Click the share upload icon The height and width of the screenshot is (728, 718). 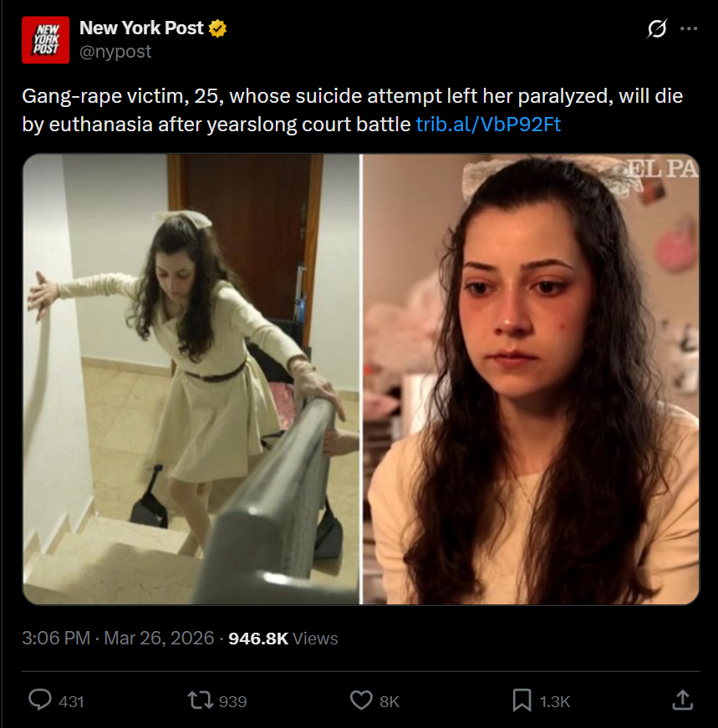tap(683, 700)
